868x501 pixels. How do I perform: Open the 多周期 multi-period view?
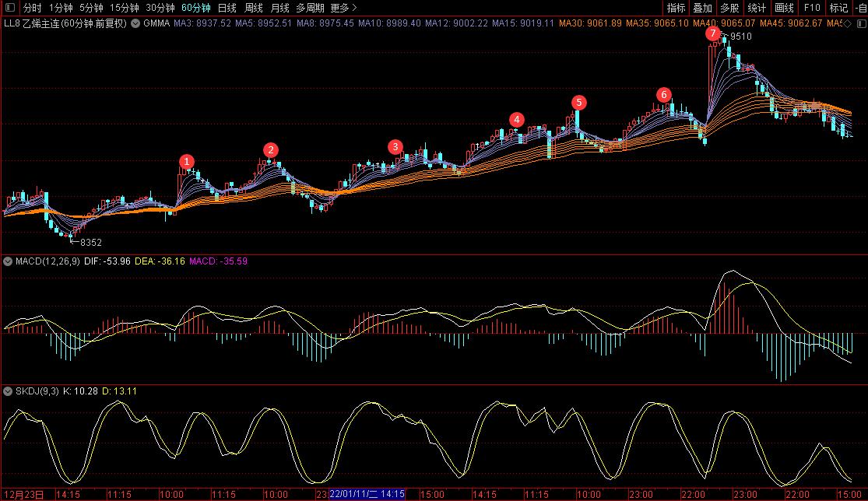click(310, 8)
